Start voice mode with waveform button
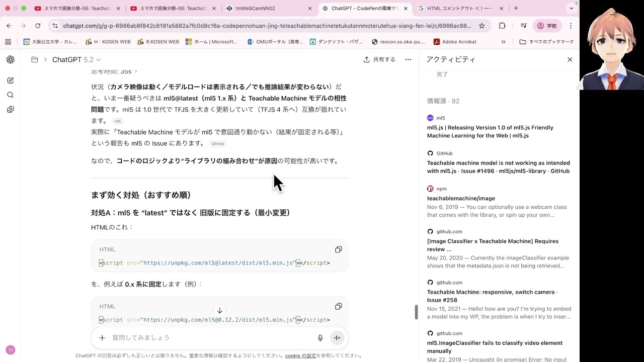The height and width of the screenshot is (362, 644). (x=337, y=338)
